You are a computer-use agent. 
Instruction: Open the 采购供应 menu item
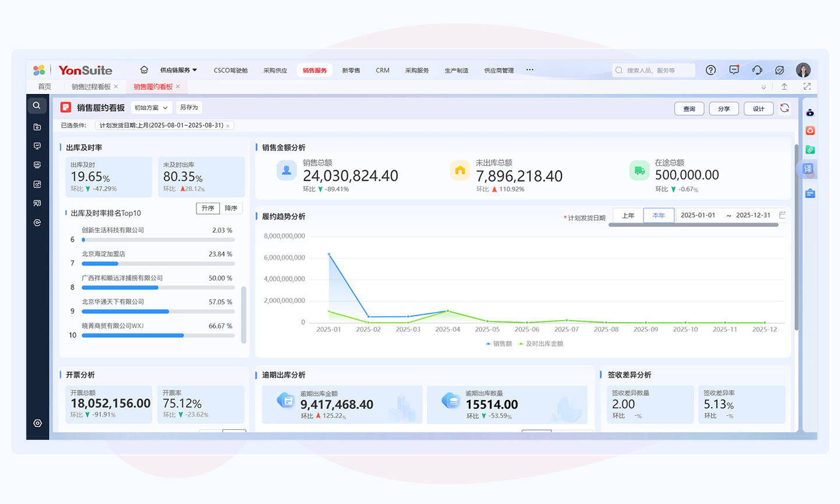pos(275,70)
